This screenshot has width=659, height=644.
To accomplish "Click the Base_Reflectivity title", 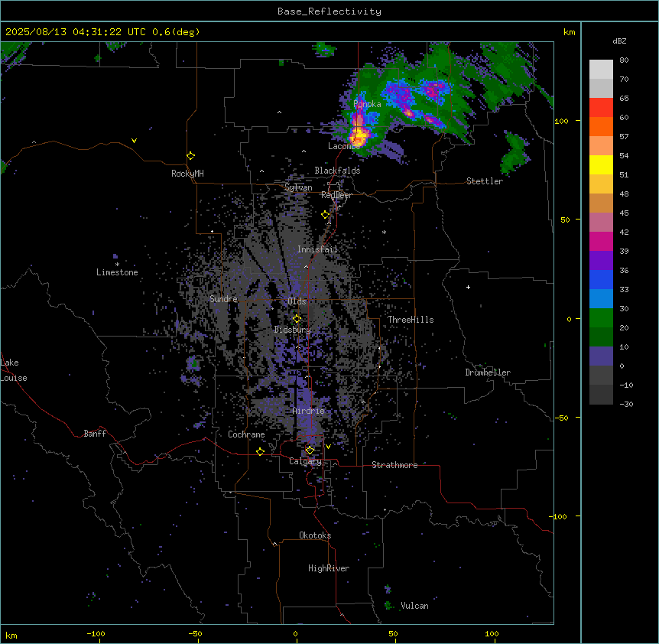I will click(329, 11).
